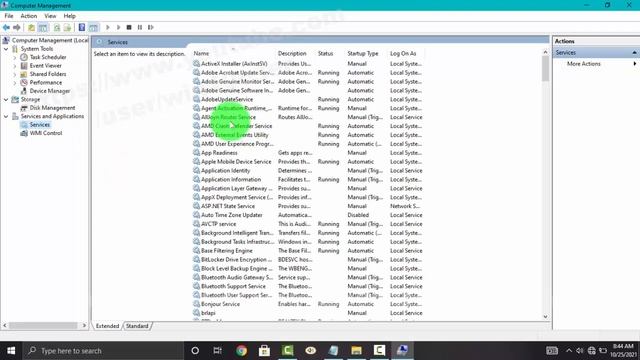The width and height of the screenshot is (640, 360).
Task: Click the Stop Service square icon
Action: [x=129, y=27]
